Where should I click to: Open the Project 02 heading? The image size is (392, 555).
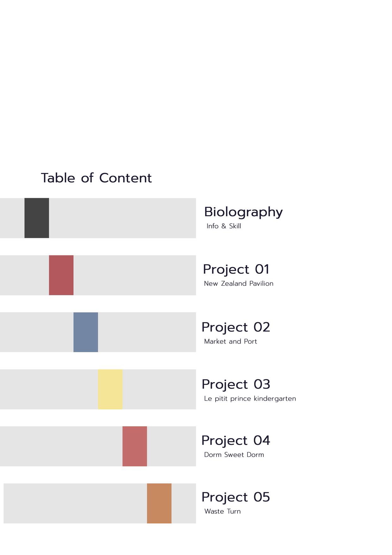pyautogui.click(x=236, y=327)
